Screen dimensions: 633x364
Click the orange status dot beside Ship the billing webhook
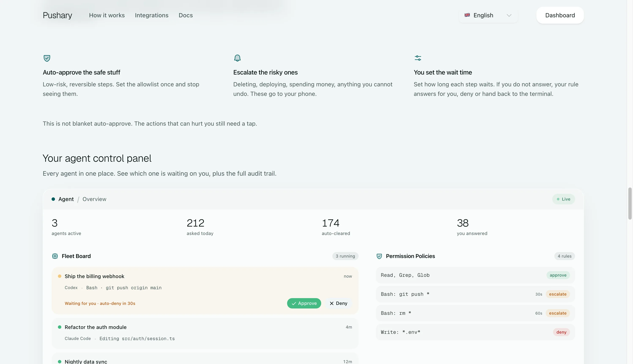coord(60,276)
